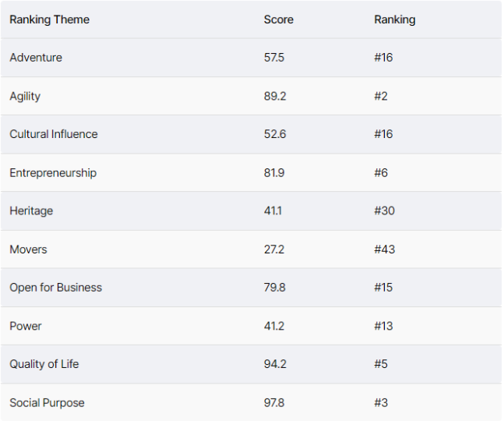Image resolution: width=504 pixels, height=421 pixels.
Task: Select the Entrepreneurship theme cell
Action: (53, 173)
